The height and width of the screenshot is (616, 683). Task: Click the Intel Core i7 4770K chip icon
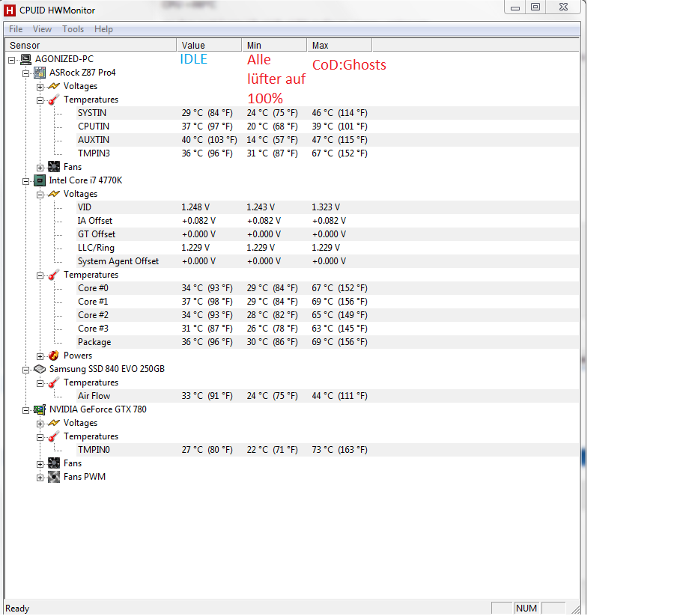(40, 180)
